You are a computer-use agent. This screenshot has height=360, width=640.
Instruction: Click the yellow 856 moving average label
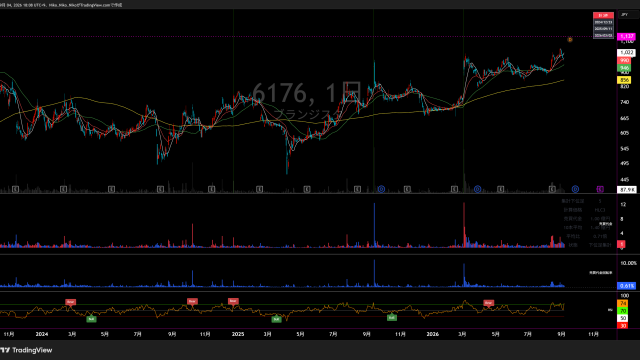[624, 80]
